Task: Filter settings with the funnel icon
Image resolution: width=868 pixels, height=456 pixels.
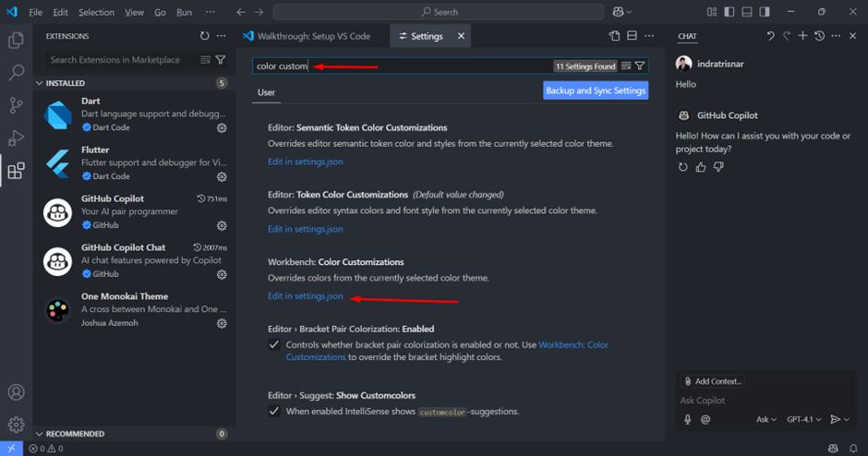Action: pos(640,66)
